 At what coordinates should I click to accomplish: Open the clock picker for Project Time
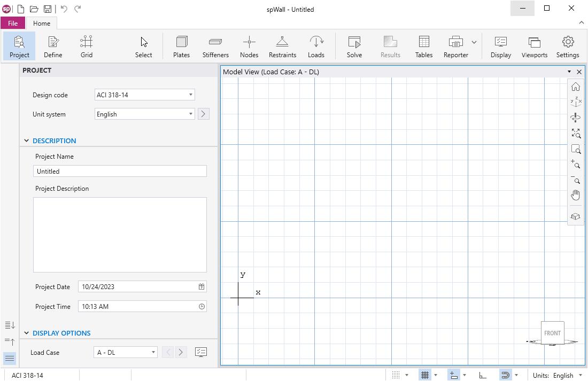coord(202,306)
